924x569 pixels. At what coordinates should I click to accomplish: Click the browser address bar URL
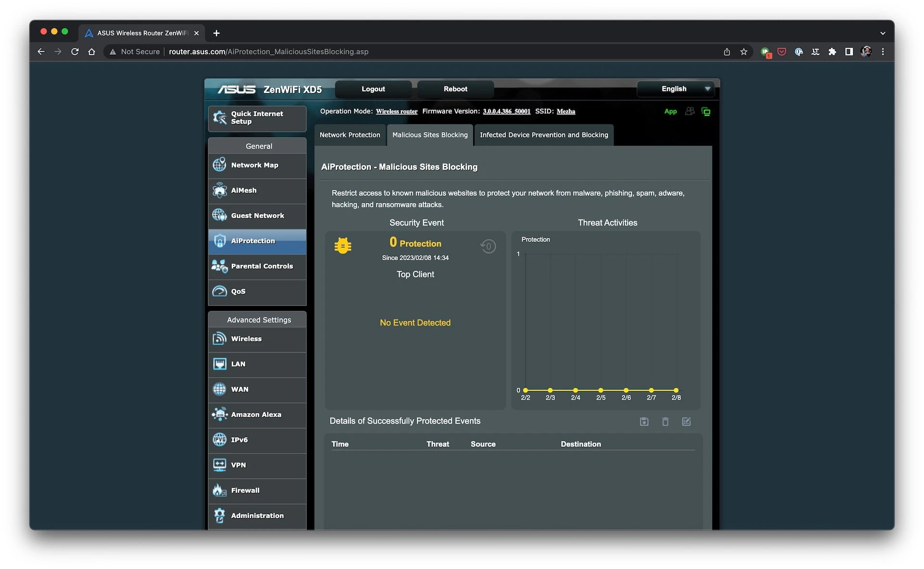[x=269, y=51]
